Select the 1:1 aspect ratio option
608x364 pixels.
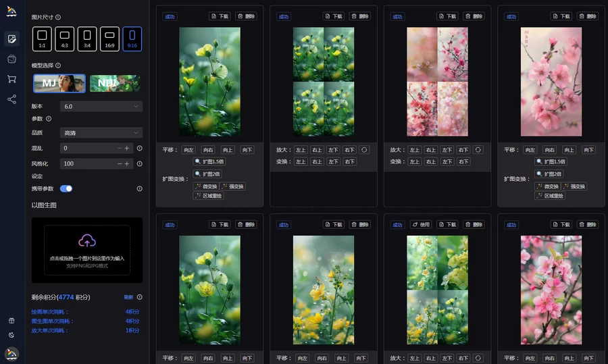point(42,38)
